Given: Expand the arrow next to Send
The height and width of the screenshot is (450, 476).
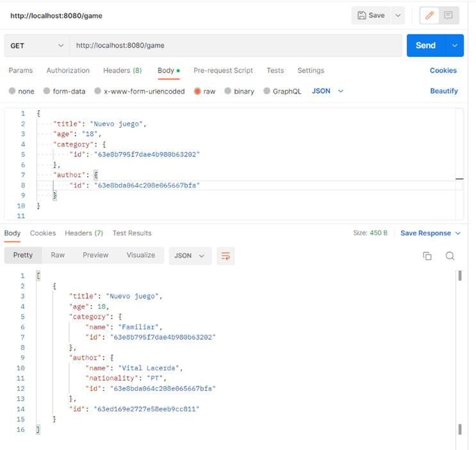Looking at the screenshot, I should point(455,46).
